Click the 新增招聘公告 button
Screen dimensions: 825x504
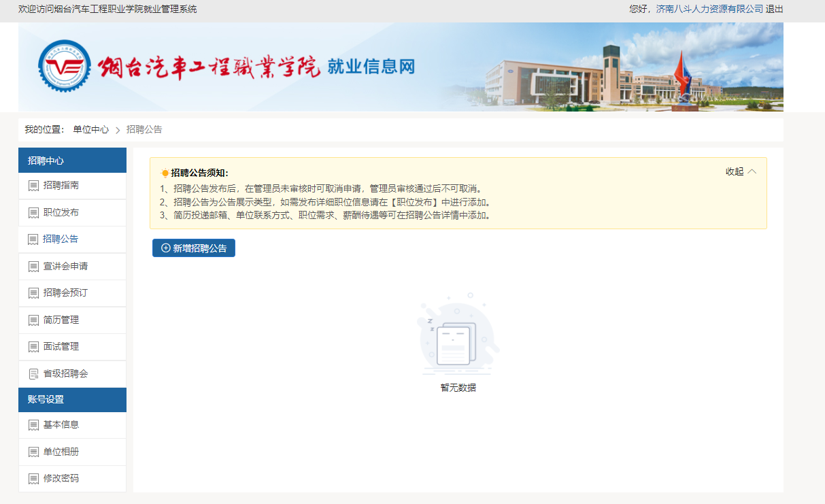(x=194, y=248)
